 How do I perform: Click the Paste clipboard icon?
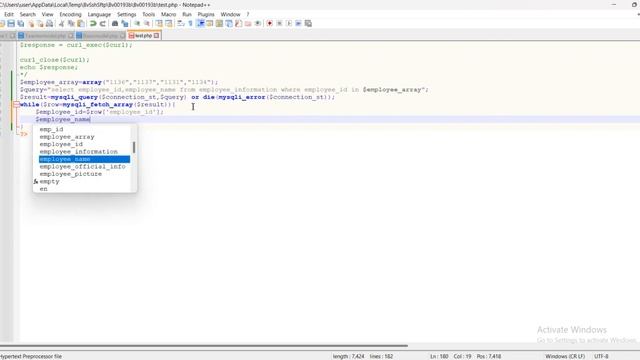(81, 24)
